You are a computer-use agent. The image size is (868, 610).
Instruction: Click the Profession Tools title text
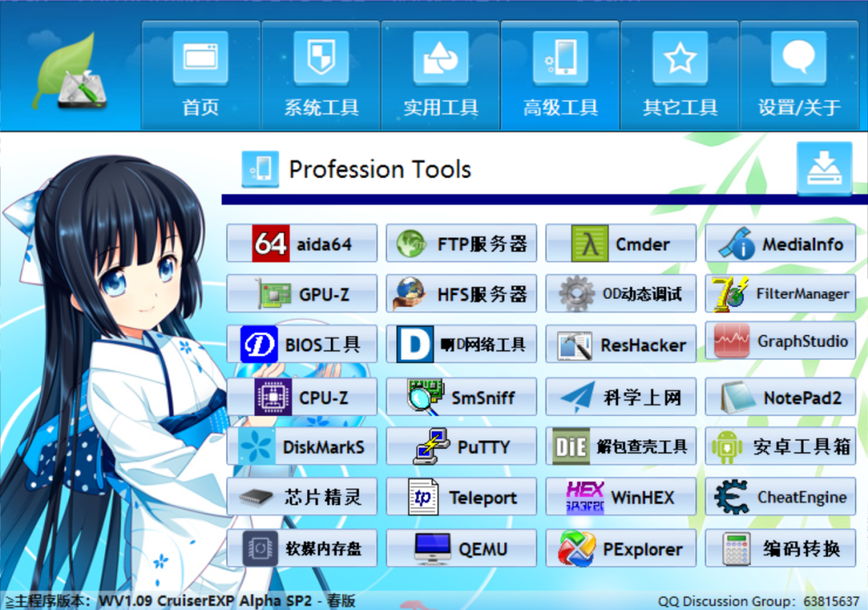pos(379,170)
